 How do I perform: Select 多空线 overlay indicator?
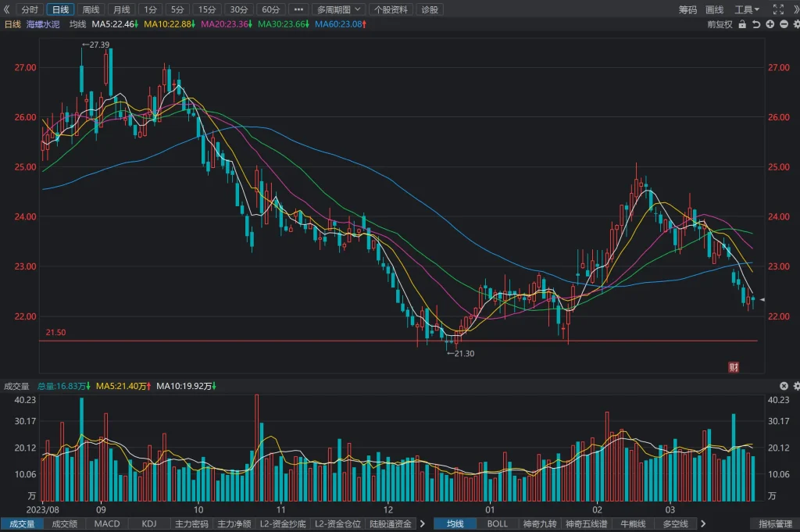[676, 524]
